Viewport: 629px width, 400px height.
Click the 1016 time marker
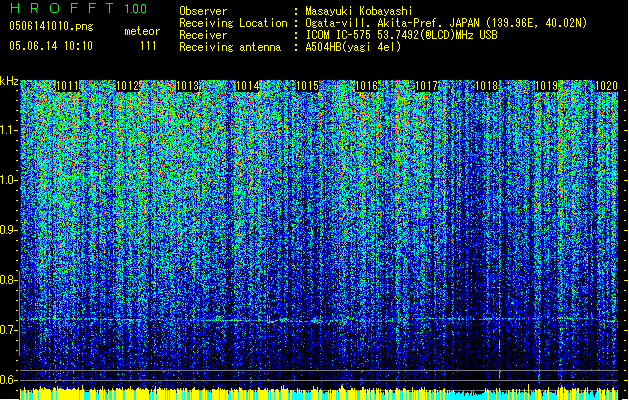click(367, 86)
